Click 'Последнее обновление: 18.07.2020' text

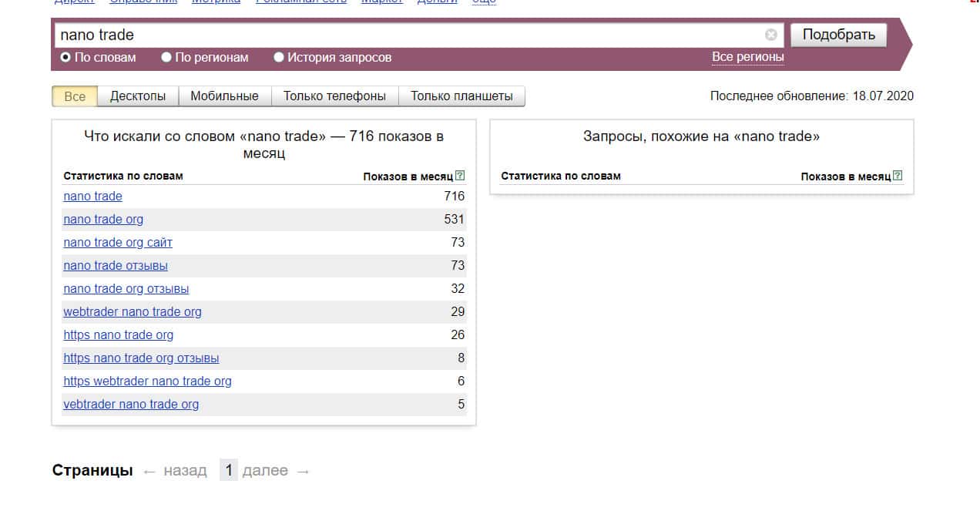[812, 96]
